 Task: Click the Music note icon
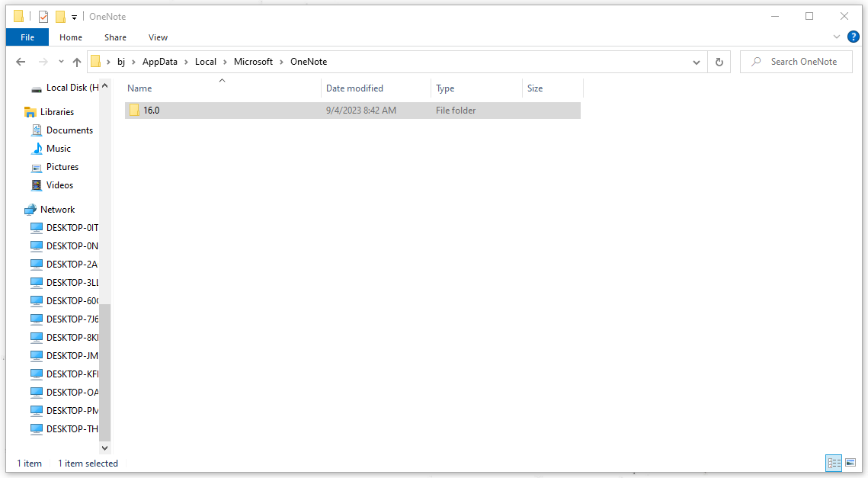pos(37,149)
